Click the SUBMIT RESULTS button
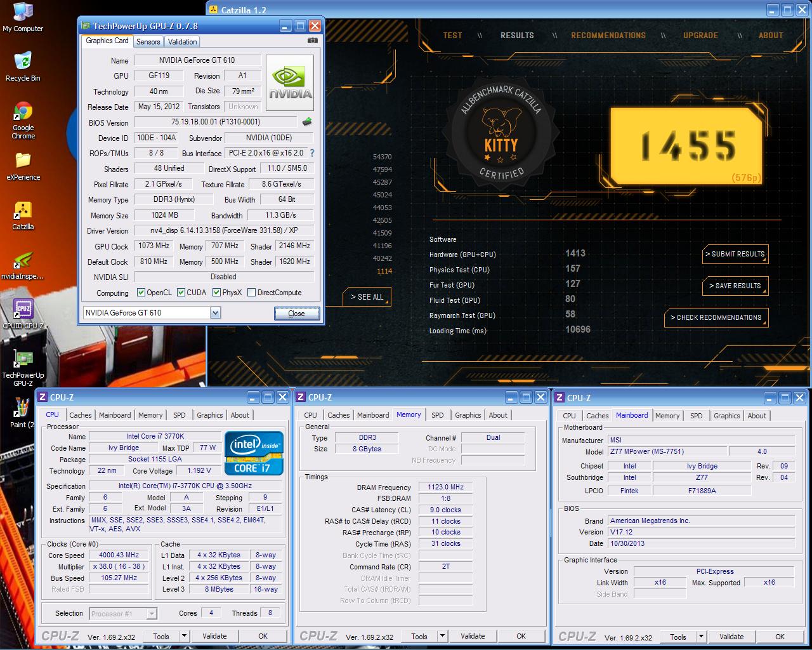812x650 pixels. (735, 254)
